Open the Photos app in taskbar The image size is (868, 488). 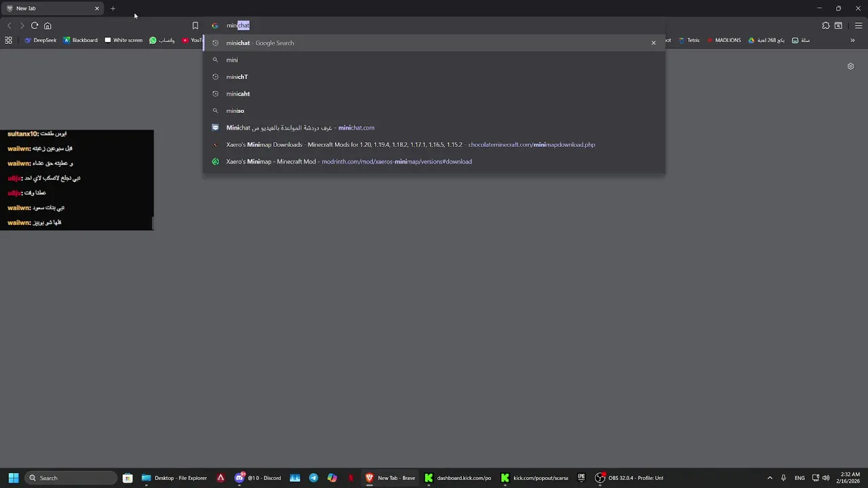(295, 478)
